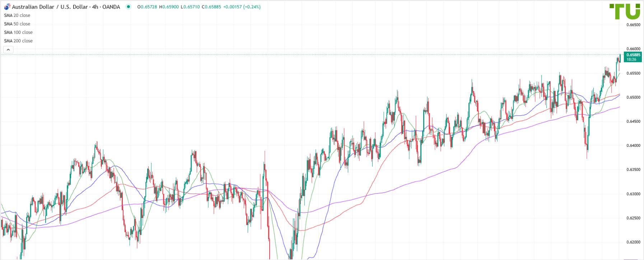Open the Australian Dollar / U.S. Dollar symbol title
The width and height of the screenshot is (644, 260).
(x=66, y=7)
